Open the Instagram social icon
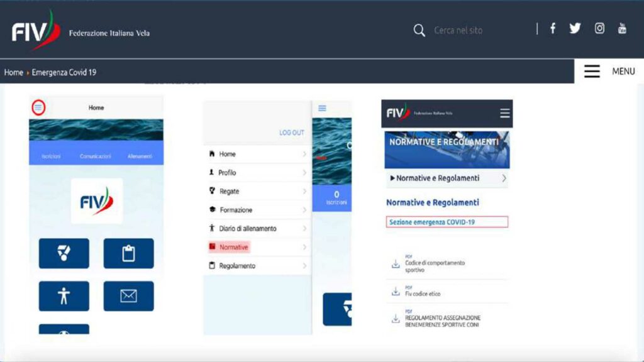 599,28
